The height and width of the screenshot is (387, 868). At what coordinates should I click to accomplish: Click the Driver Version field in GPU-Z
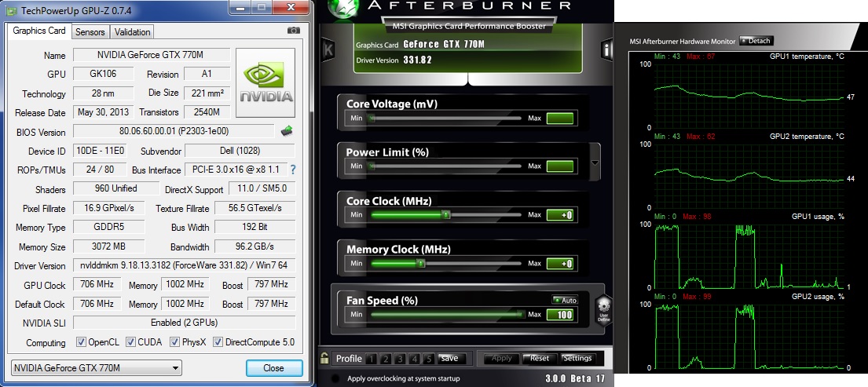[x=185, y=265]
